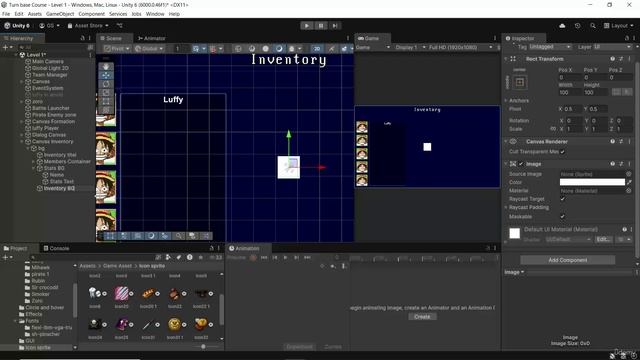Open the Layer dropdown in Inspector
The height and width of the screenshot is (360, 640).
tap(612, 47)
